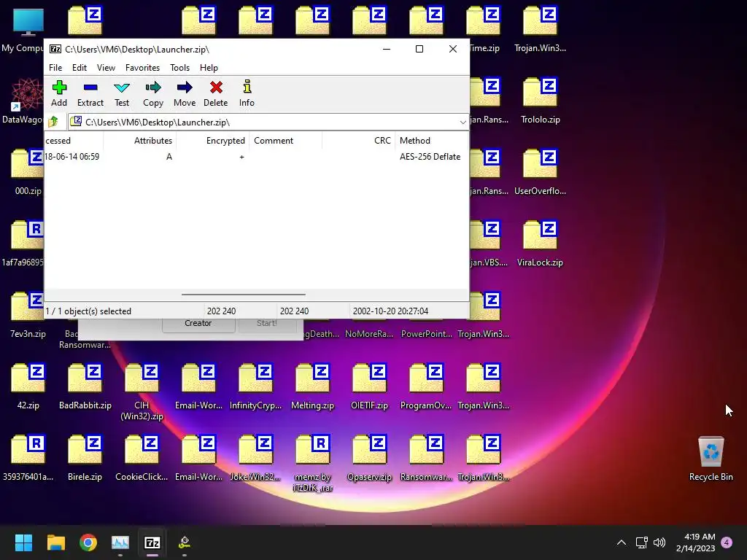Select CookieClick... zip desktop icon
Screen dimensions: 747x560
point(142,459)
